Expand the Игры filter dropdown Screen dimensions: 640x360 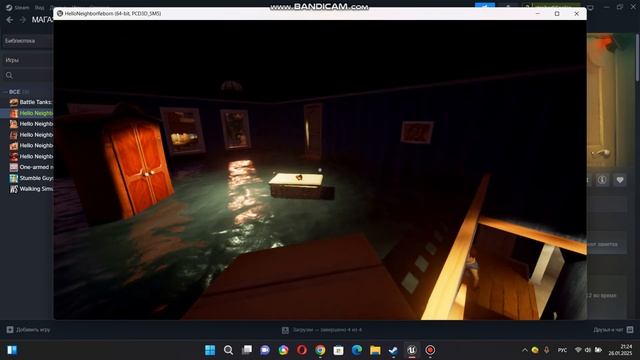tap(28, 60)
